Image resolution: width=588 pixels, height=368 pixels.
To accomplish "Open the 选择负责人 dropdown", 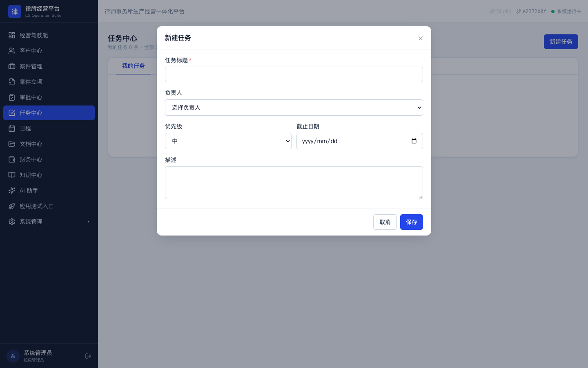I will 294,108.
